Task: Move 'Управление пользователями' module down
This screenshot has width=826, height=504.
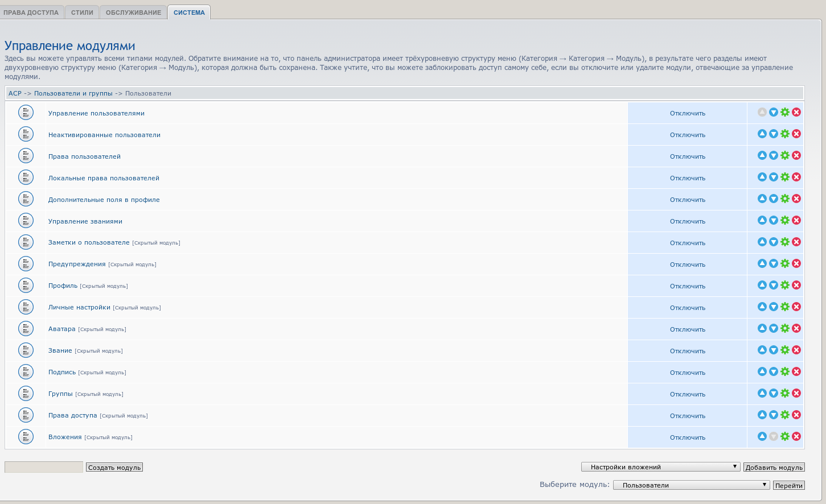Action: [774, 112]
